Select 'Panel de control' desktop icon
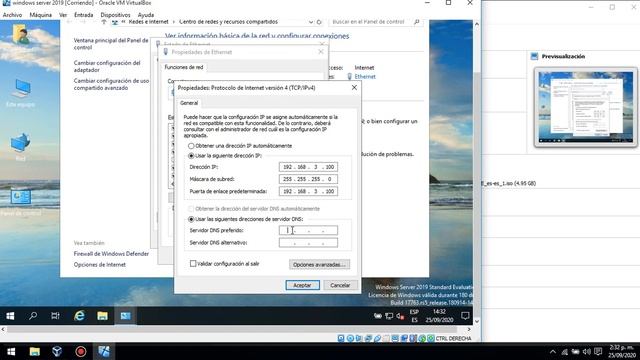Viewport: 640px width, 360px height. click(20, 202)
